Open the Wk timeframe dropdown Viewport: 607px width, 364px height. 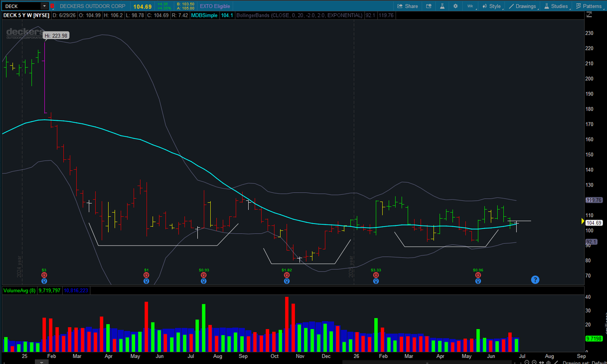pos(470,6)
